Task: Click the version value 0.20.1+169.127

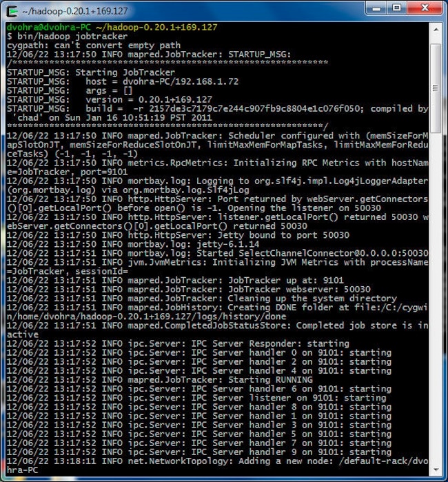Action: (x=175, y=99)
